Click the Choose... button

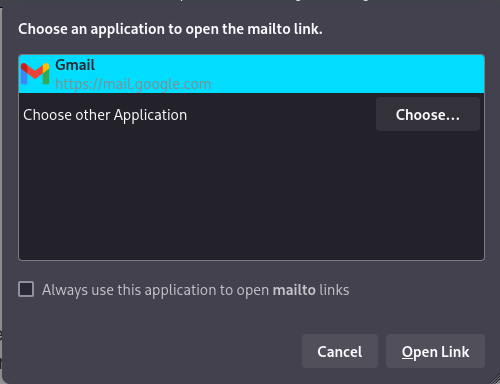[428, 114]
